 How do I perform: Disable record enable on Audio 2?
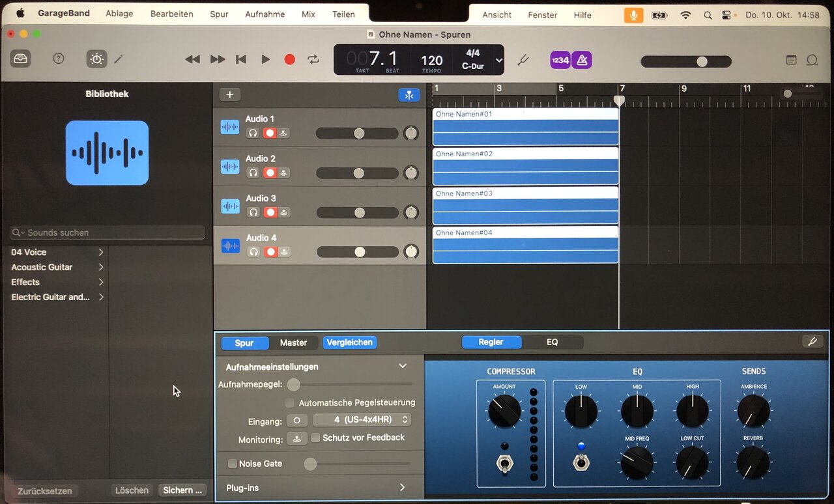coord(270,173)
